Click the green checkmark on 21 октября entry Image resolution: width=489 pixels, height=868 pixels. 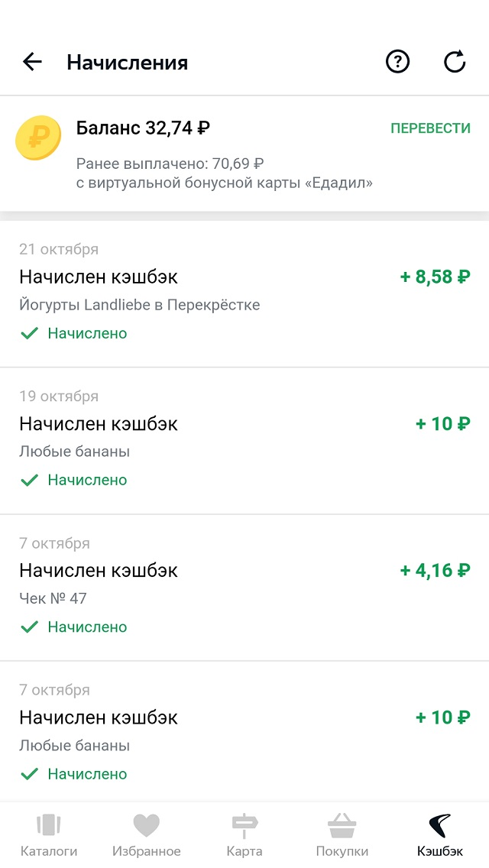tap(31, 333)
